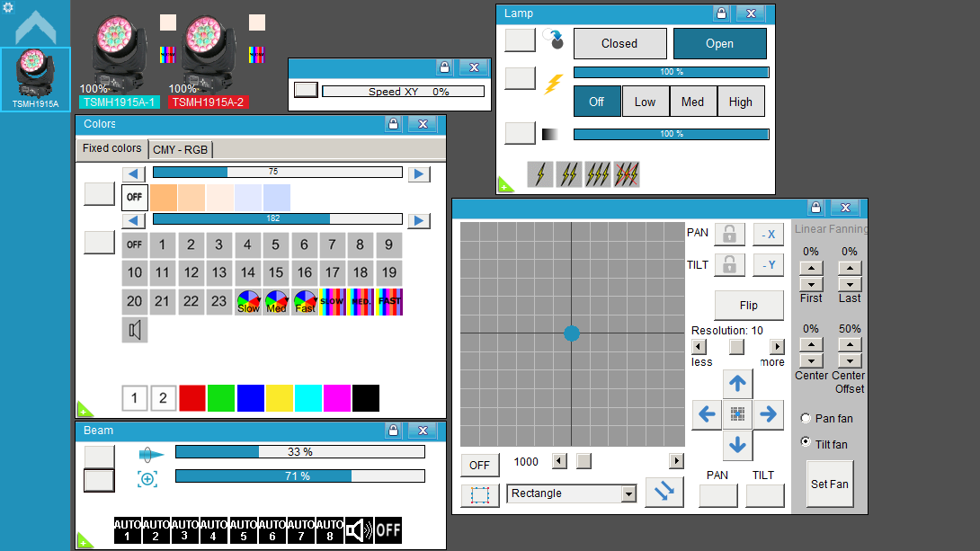Toggle the TILT lock

[729, 265]
